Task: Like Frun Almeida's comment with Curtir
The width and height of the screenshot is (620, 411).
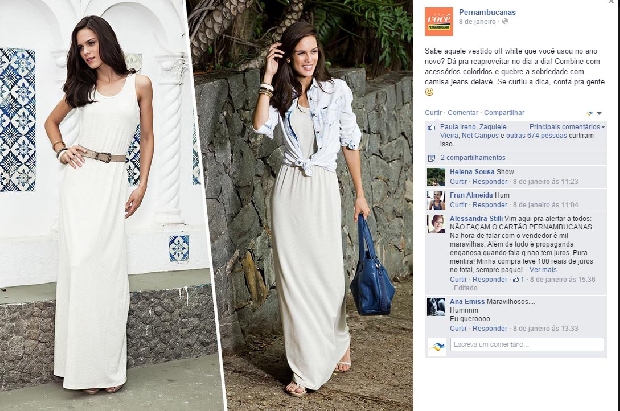Action: point(458,205)
